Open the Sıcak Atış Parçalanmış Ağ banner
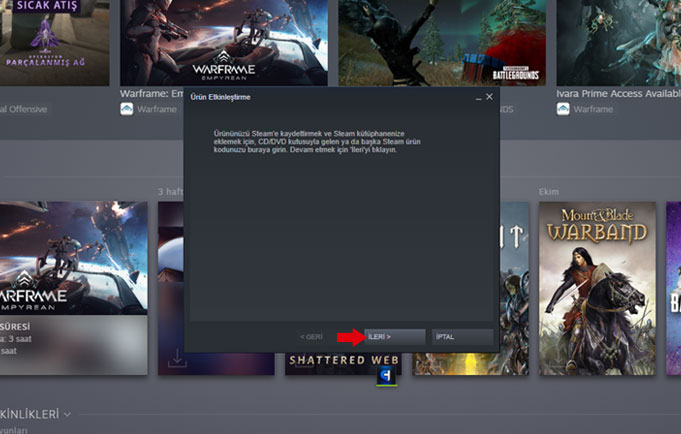The height and width of the screenshot is (434, 681). pos(53,42)
